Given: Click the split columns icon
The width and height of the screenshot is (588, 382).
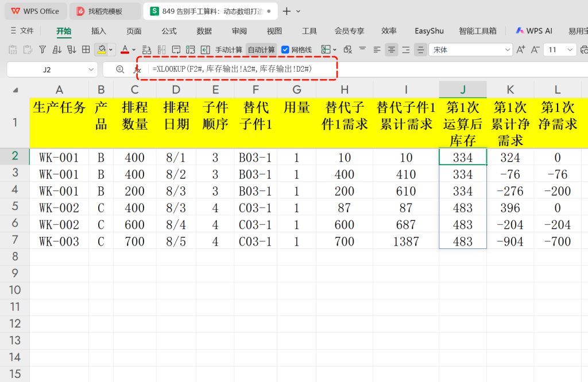Looking at the screenshot, I should point(161,50).
